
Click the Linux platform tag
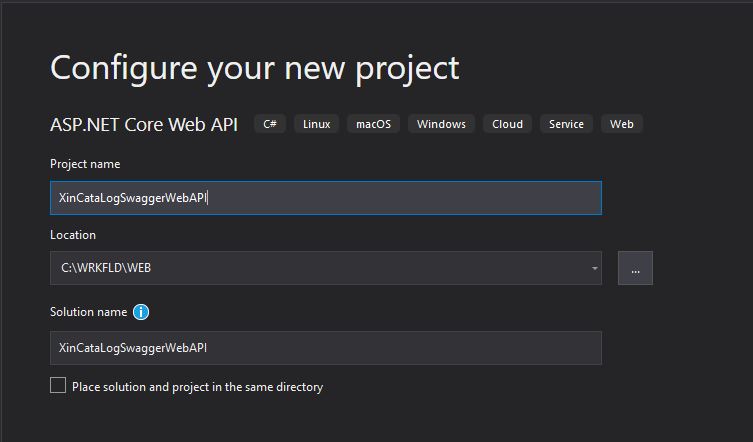[x=316, y=124]
